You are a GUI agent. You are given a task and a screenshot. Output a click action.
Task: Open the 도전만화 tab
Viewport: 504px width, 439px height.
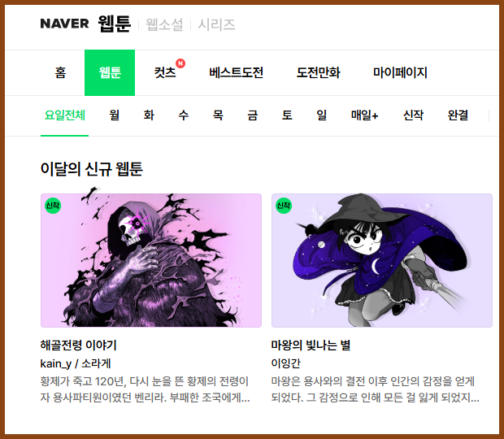coord(318,72)
